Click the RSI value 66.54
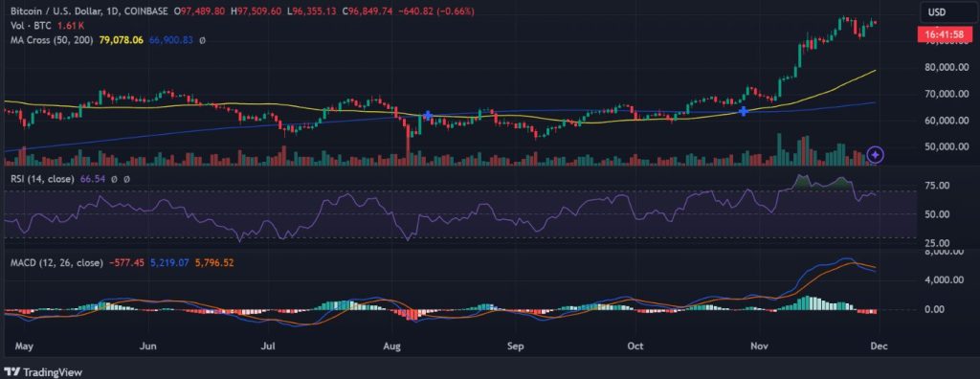Image resolution: width=980 pixels, height=379 pixels. click(x=92, y=180)
